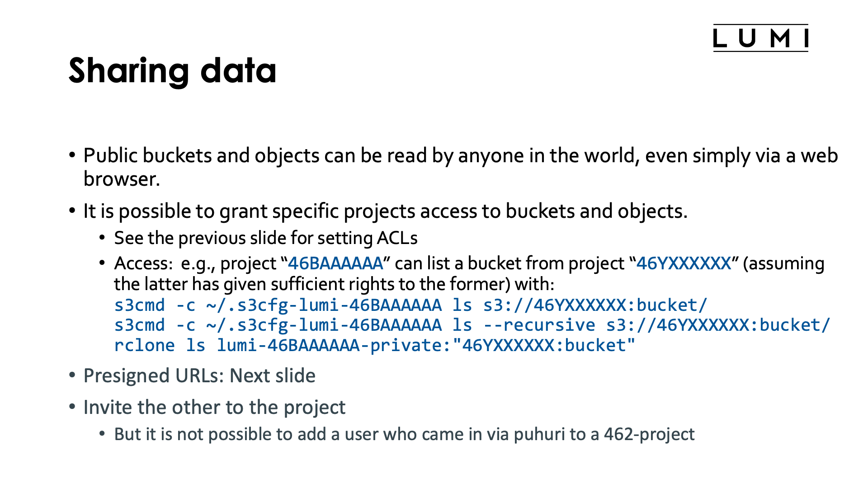Click "Invite the other to the project" bullet

[x=214, y=408]
